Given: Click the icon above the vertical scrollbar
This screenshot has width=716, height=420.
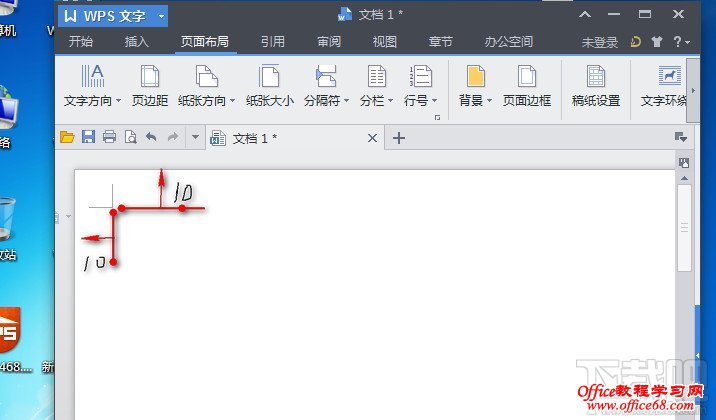Looking at the screenshot, I should tap(684, 163).
